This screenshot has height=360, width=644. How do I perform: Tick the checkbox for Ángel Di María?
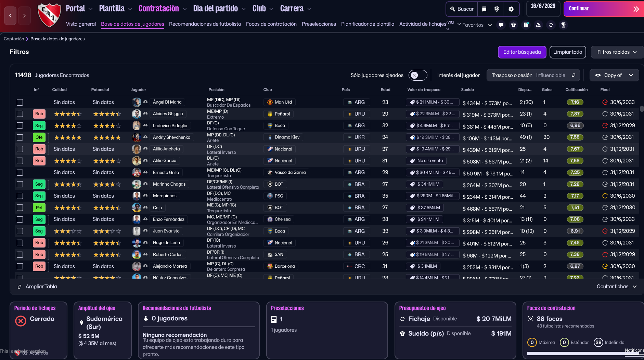point(20,102)
